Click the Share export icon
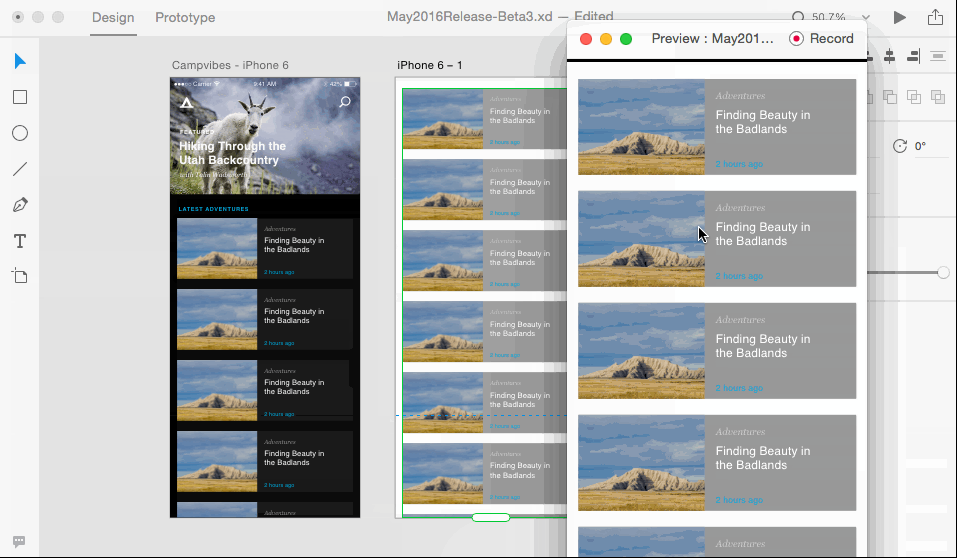957x558 pixels. click(935, 17)
